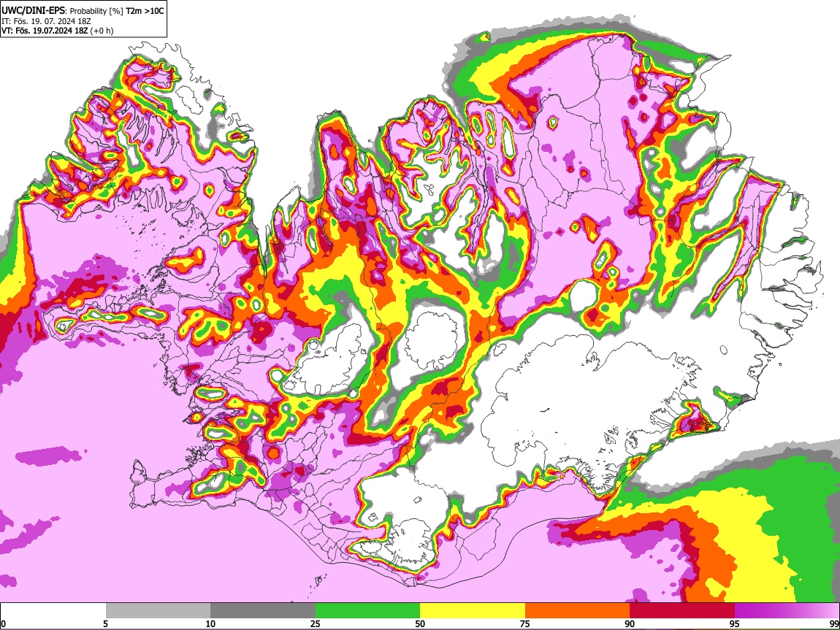The image size is (840, 630).
Task: Click the legend value '10'
Action: click(210, 623)
